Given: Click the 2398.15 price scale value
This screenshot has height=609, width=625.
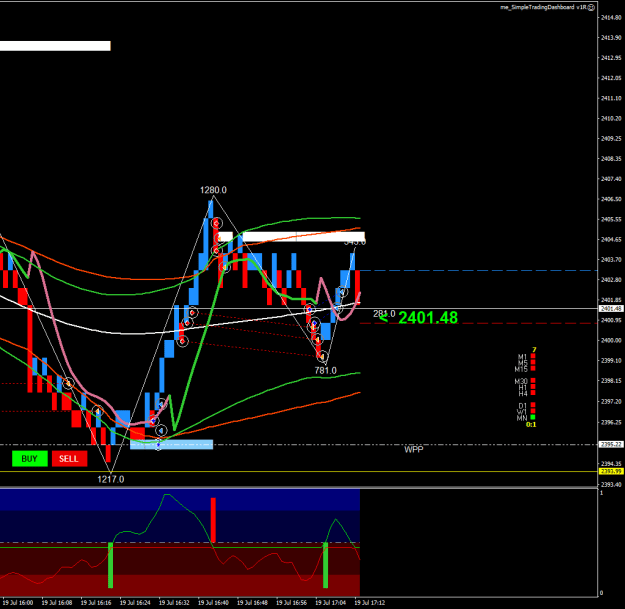Looking at the screenshot, I should point(611,381).
